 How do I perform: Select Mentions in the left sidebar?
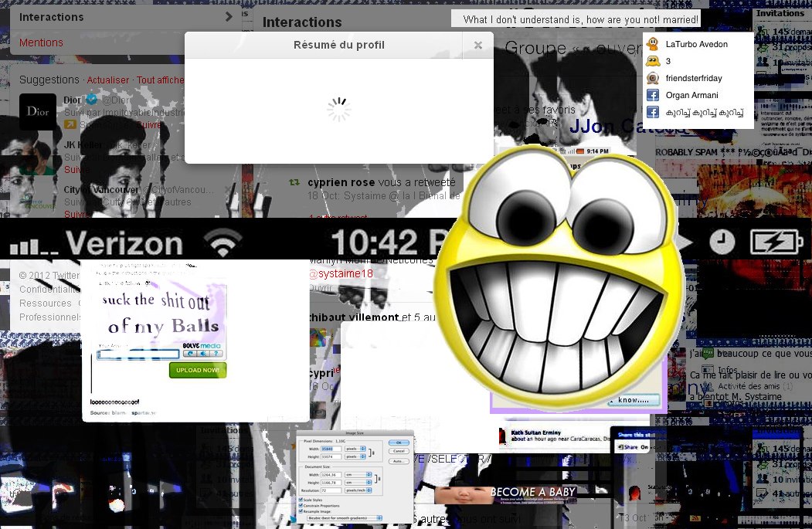coord(41,42)
